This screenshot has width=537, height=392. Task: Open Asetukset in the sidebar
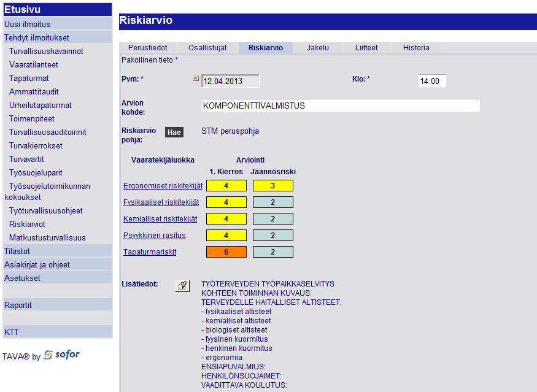coord(58,278)
